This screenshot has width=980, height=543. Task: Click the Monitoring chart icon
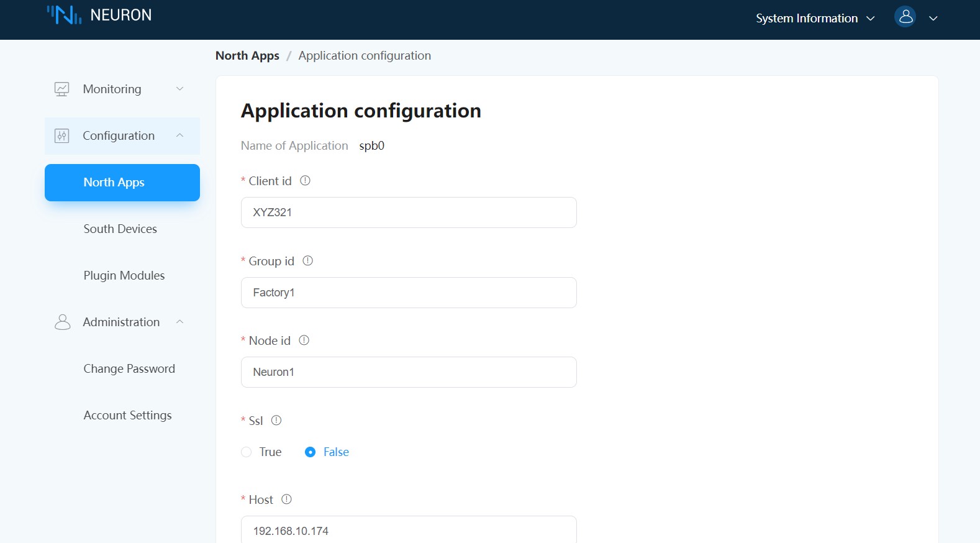(x=61, y=89)
